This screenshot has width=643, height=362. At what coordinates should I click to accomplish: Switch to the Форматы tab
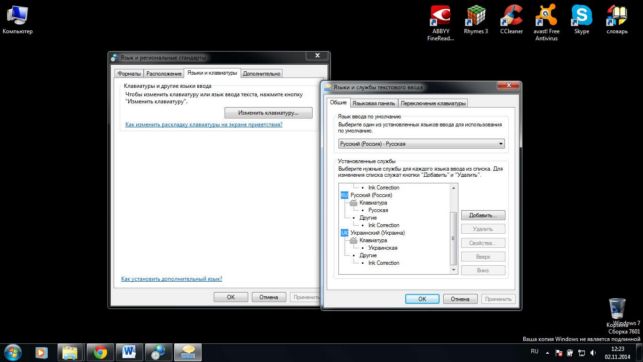point(129,74)
